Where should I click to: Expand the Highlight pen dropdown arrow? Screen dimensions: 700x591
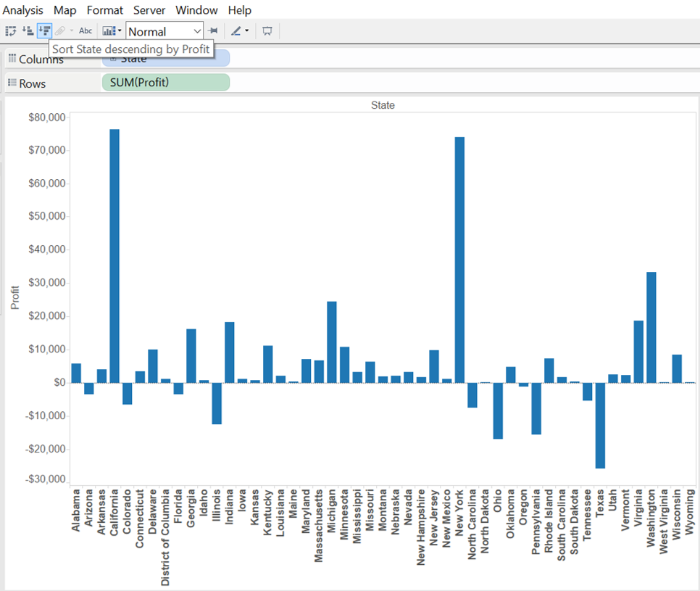tap(247, 31)
